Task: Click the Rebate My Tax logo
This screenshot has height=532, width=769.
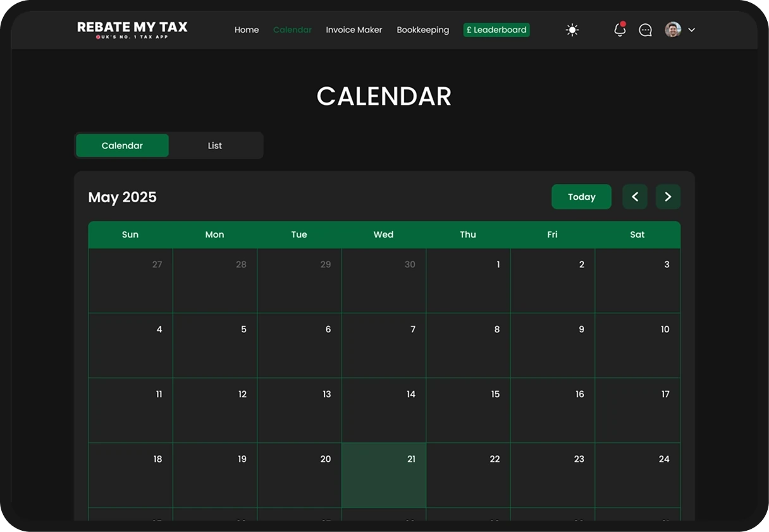Action: 132,30
